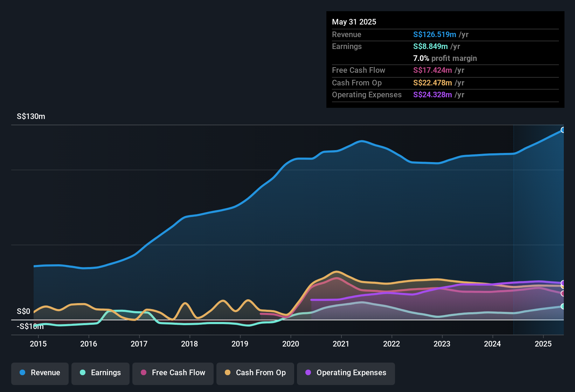
Task: Click the blue Revenue legend dot
Action: (x=22, y=372)
